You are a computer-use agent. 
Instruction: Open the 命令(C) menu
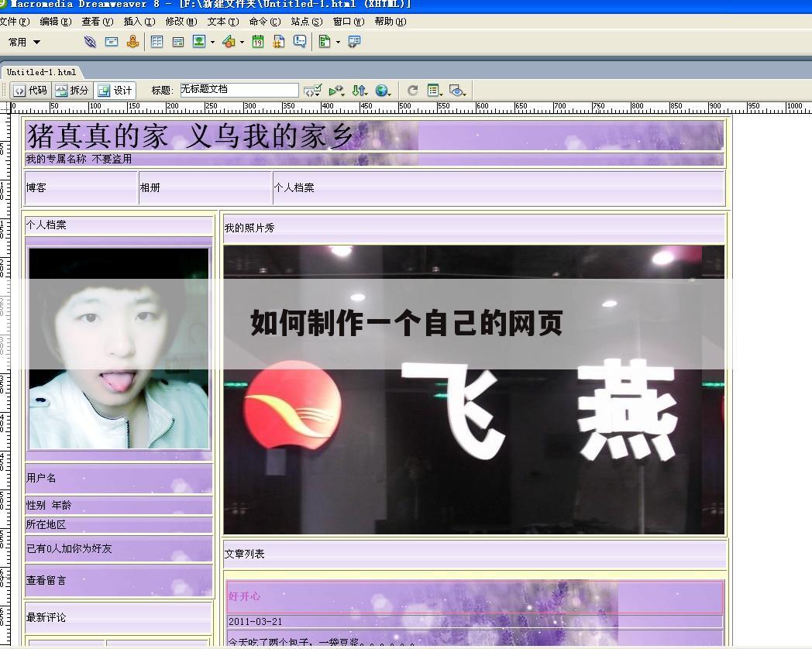coord(265,22)
